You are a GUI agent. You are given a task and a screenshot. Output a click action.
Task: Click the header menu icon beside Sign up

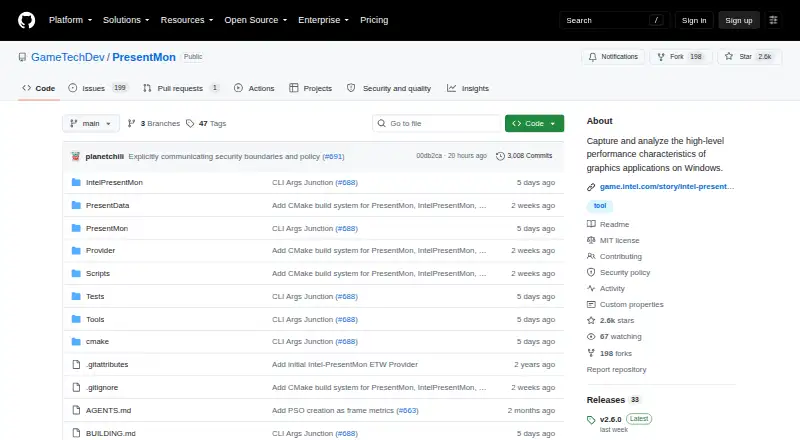click(773, 20)
